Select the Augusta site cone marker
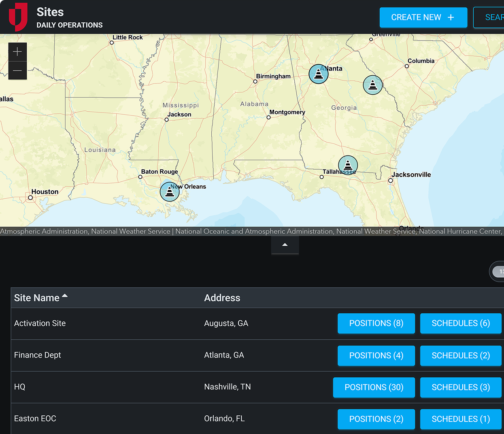The height and width of the screenshot is (434, 504). click(x=372, y=85)
